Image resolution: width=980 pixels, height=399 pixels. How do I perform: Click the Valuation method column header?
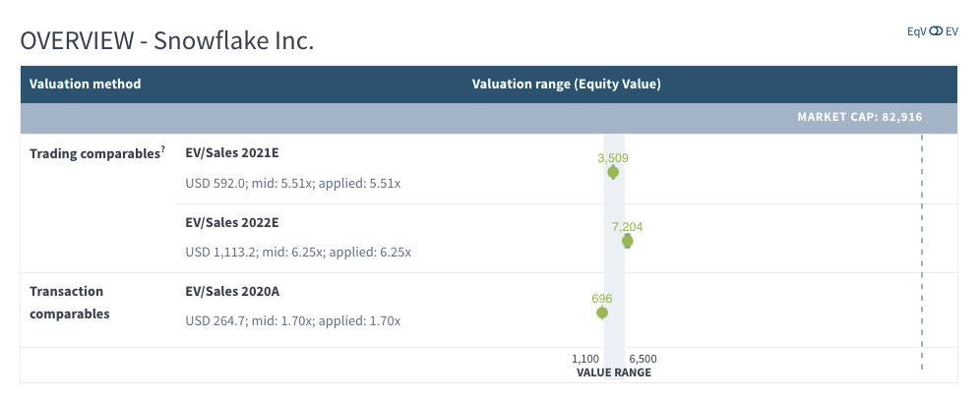tap(85, 84)
